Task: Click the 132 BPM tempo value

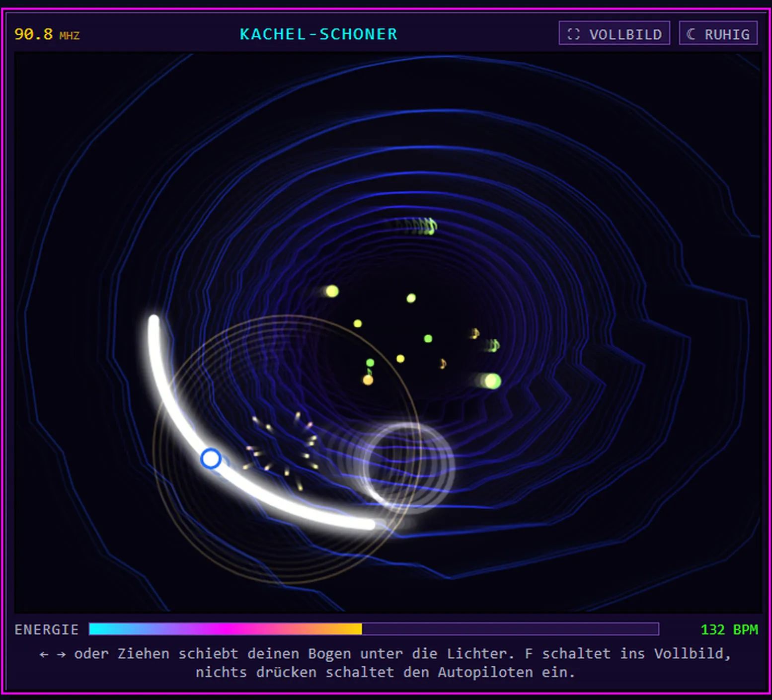Action: 729,629
